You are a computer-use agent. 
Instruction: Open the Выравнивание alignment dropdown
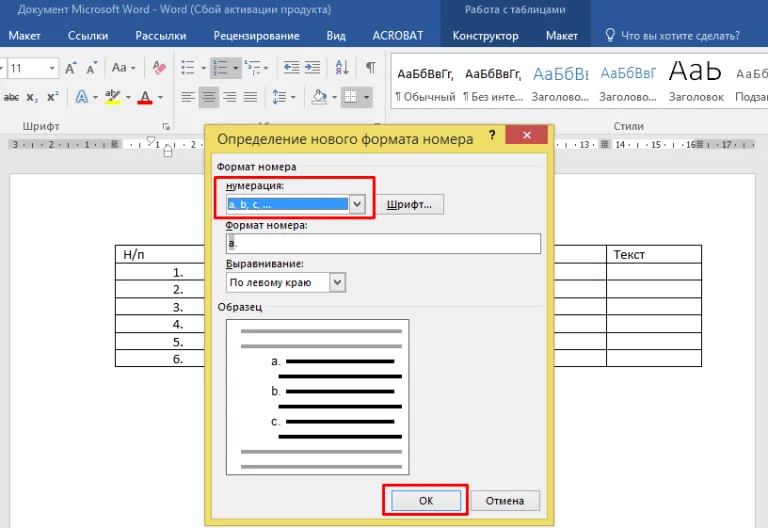click(x=337, y=283)
